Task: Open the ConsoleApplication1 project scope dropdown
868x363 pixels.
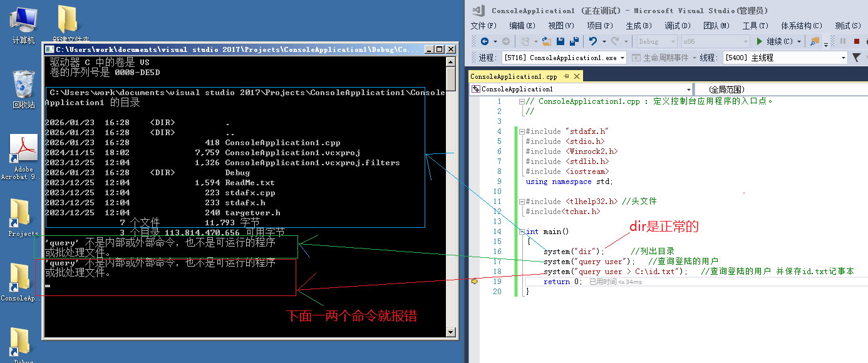Action: (x=581, y=89)
